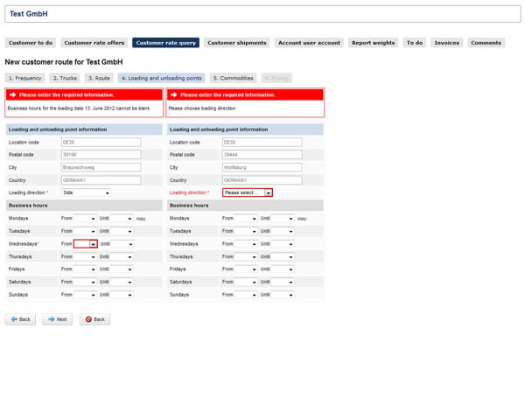Open the 'Side' loading direction dropdown
Viewport: 525px width, 420px height.
click(x=86, y=192)
